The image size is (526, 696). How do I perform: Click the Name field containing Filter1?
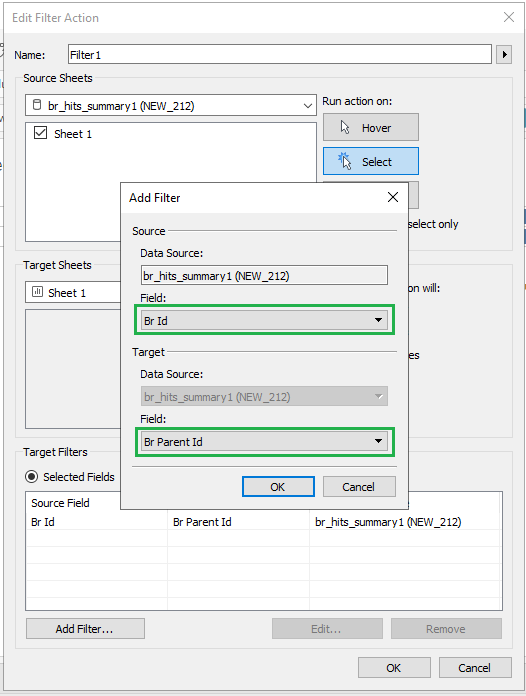(x=280, y=55)
